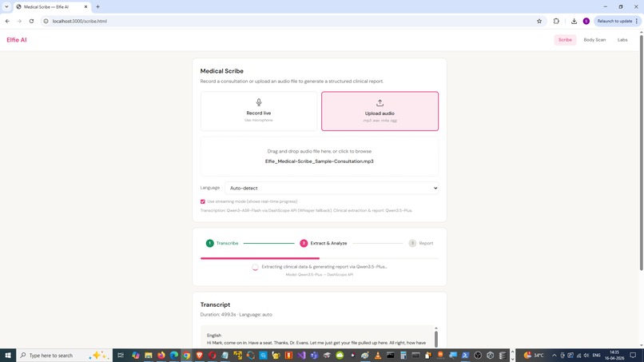The width and height of the screenshot is (644, 362).
Task: Click the localhost address bar
Action: [x=288, y=21]
